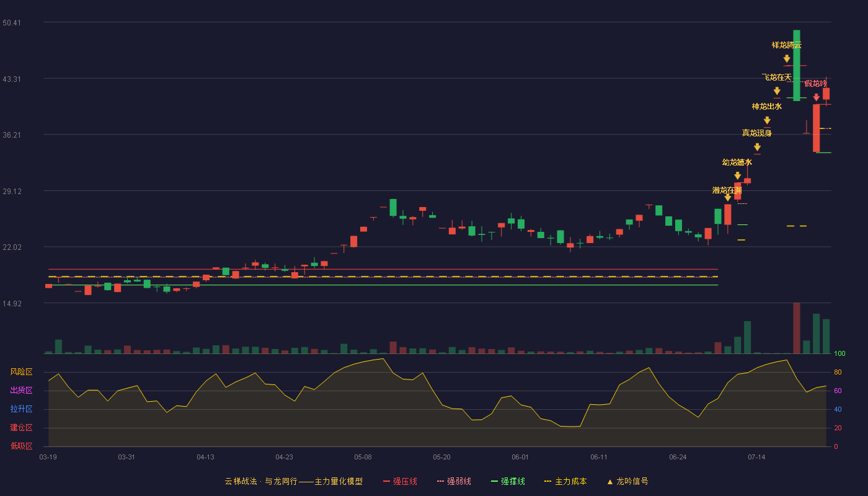Click the 06-24 date label
868x496 pixels.
(678, 457)
